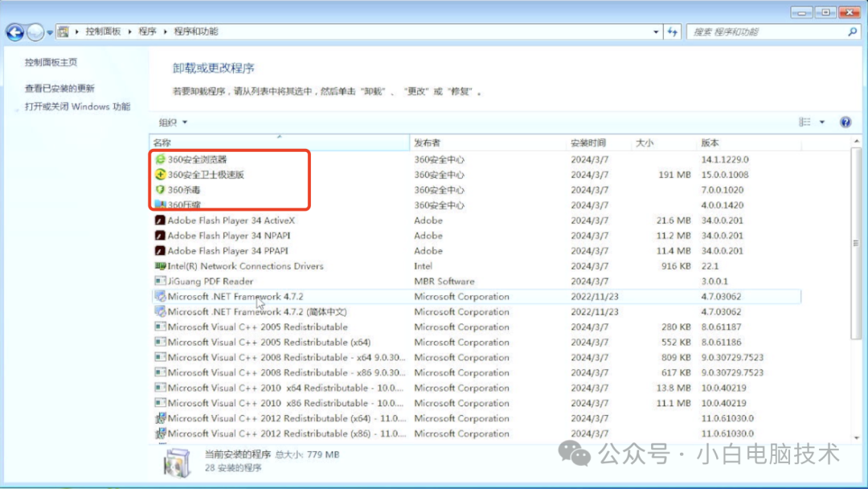
Task: Click the vertical scrollbar thumb
Action: coord(856,243)
